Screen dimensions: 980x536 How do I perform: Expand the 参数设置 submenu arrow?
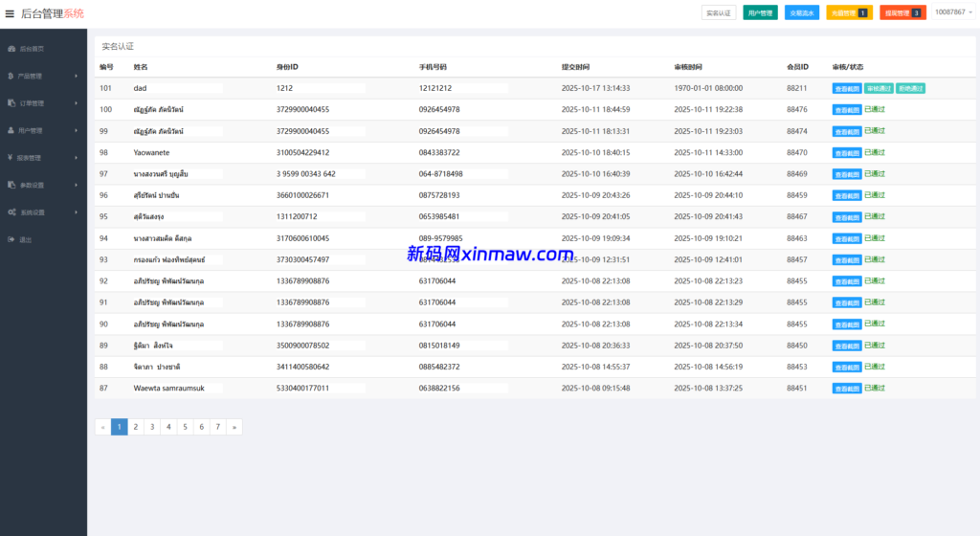point(77,185)
